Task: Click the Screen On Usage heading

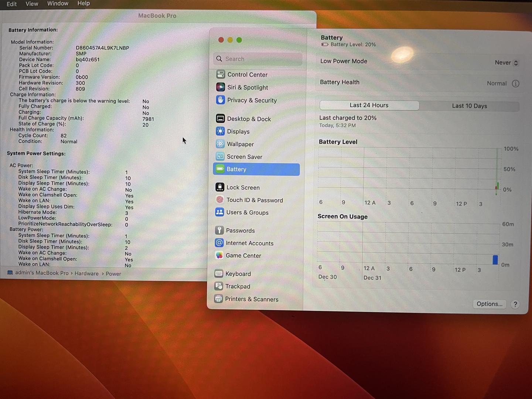Action: [x=342, y=216]
